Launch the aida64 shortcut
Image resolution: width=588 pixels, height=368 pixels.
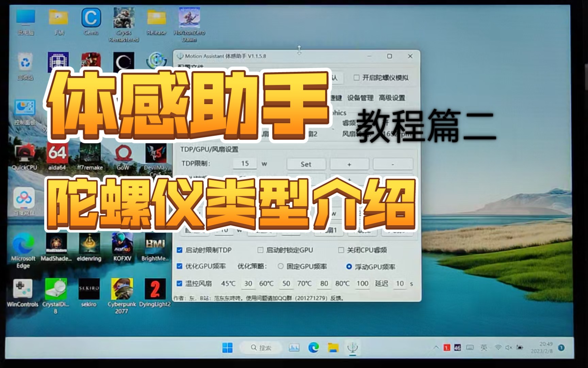coord(57,157)
